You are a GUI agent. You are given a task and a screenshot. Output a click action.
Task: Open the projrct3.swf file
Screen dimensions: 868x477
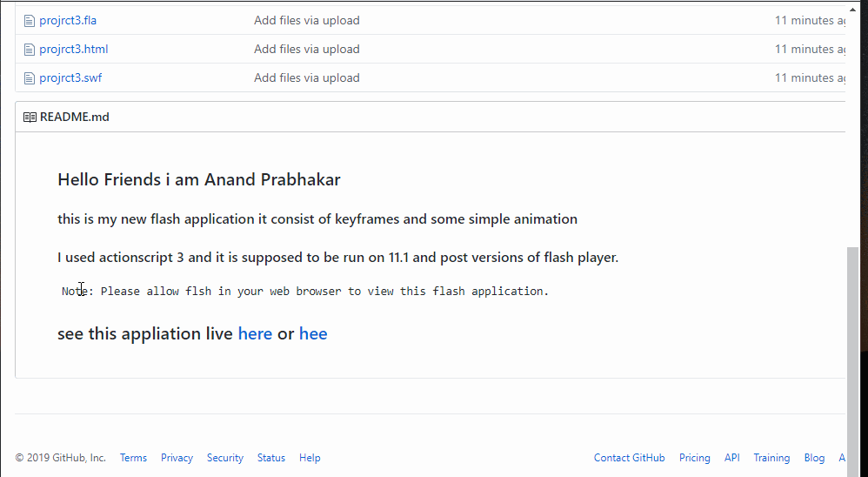70,77
